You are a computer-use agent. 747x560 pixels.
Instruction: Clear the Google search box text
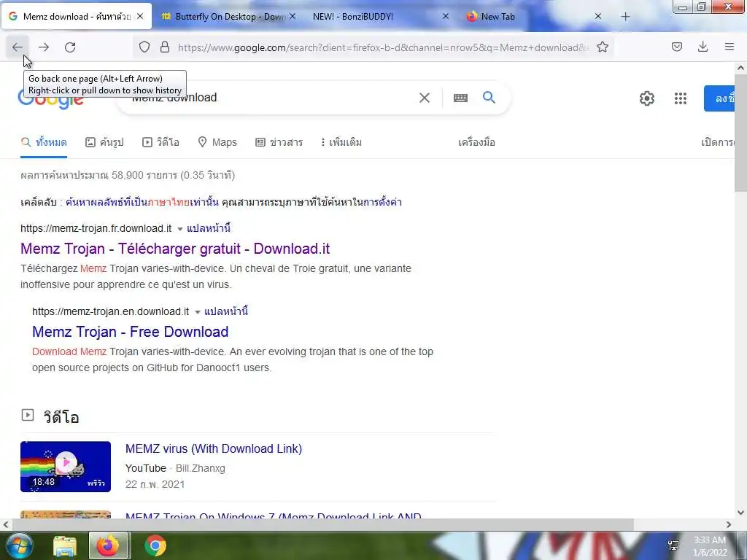(x=424, y=98)
